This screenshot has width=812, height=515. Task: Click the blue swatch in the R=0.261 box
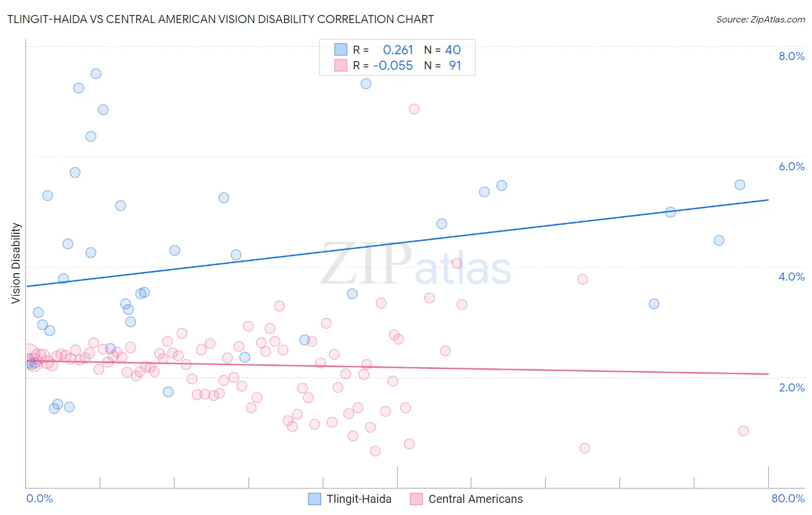pyautogui.click(x=341, y=50)
